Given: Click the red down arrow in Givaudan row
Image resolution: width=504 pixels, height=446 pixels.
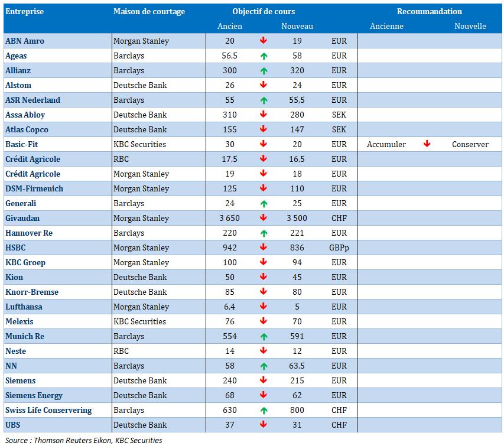Looking at the screenshot, I should coord(264,217).
